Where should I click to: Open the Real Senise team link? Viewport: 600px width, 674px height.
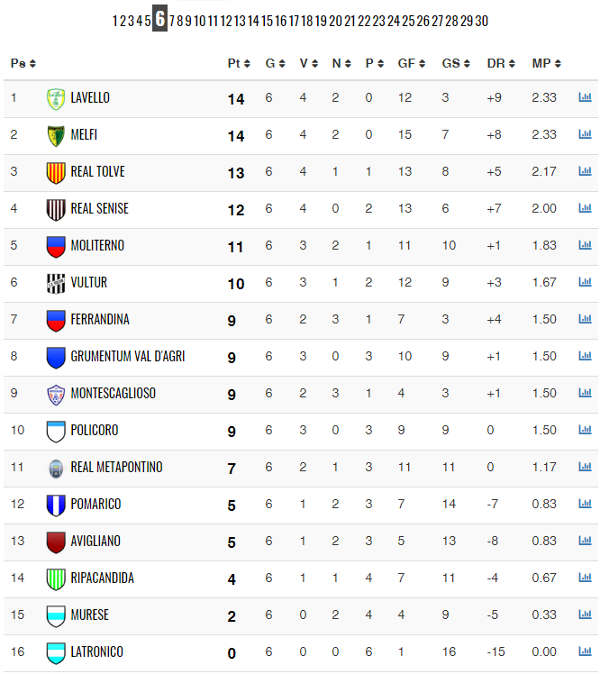pos(99,208)
